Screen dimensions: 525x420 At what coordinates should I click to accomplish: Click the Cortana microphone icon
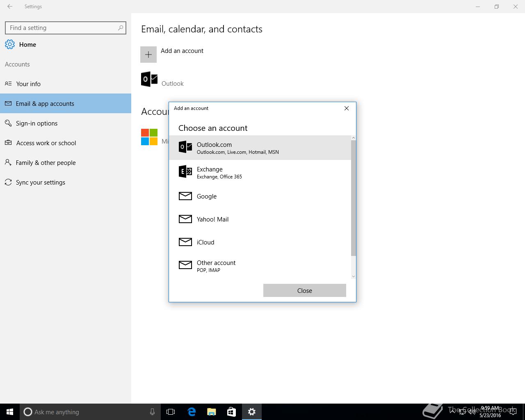point(152,412)
